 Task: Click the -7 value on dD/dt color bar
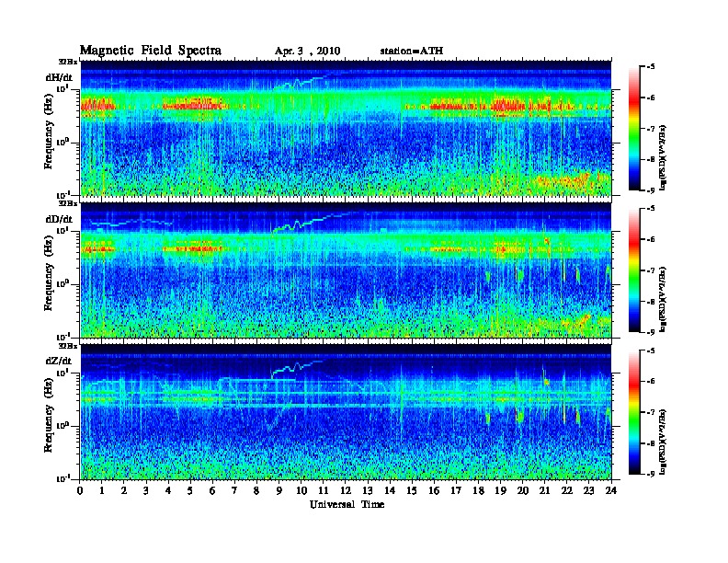click(651, 270)
